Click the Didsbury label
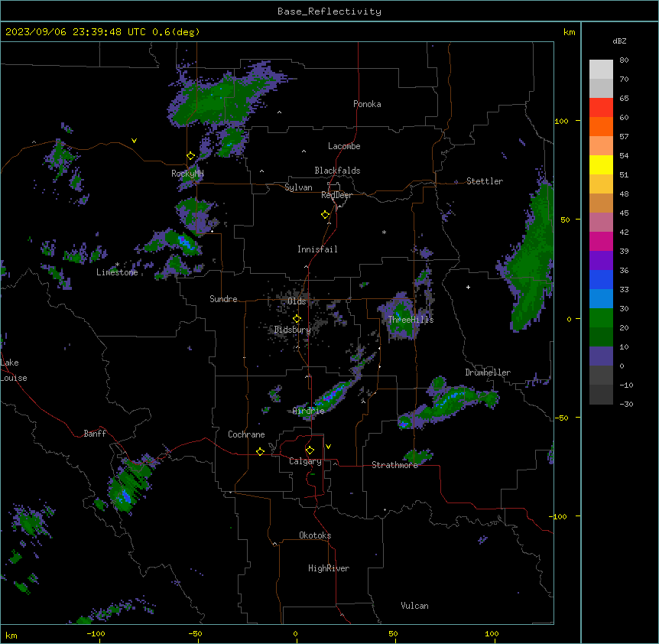659x644 pixels. pos(293,330)
